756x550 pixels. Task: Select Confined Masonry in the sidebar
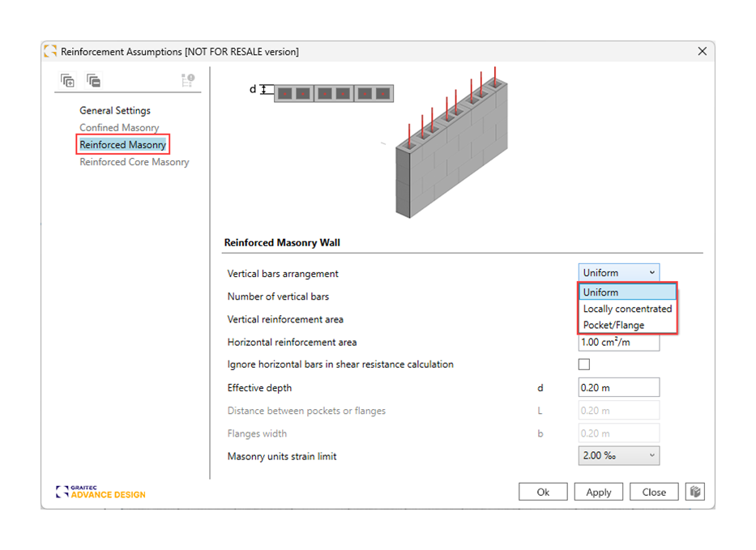click(119, 127)
